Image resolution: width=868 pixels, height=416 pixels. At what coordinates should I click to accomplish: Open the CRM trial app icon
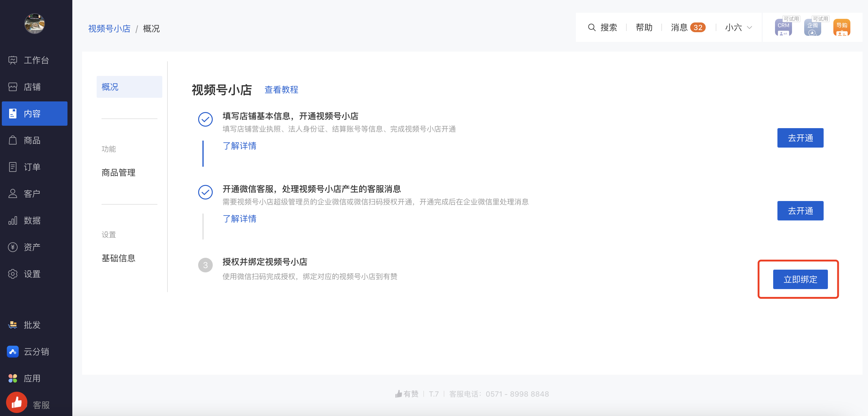[784, 27]
